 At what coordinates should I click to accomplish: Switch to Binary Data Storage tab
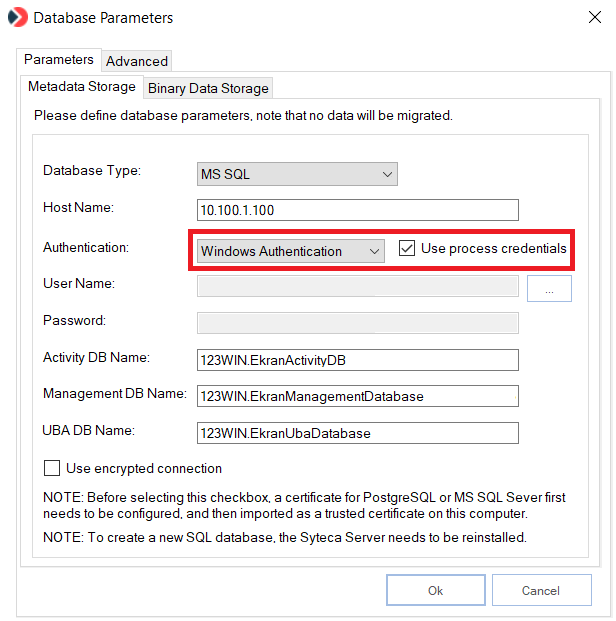pos(208,88)
